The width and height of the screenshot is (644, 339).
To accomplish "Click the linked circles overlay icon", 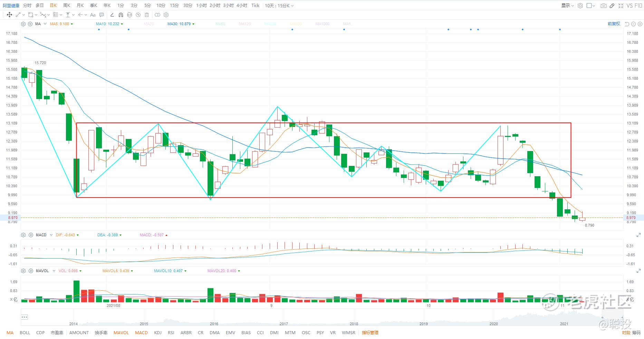I will coord(157,15).
